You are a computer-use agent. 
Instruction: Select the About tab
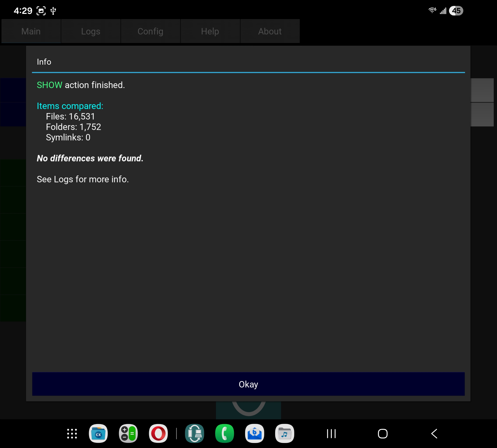[x=270, y=31]
